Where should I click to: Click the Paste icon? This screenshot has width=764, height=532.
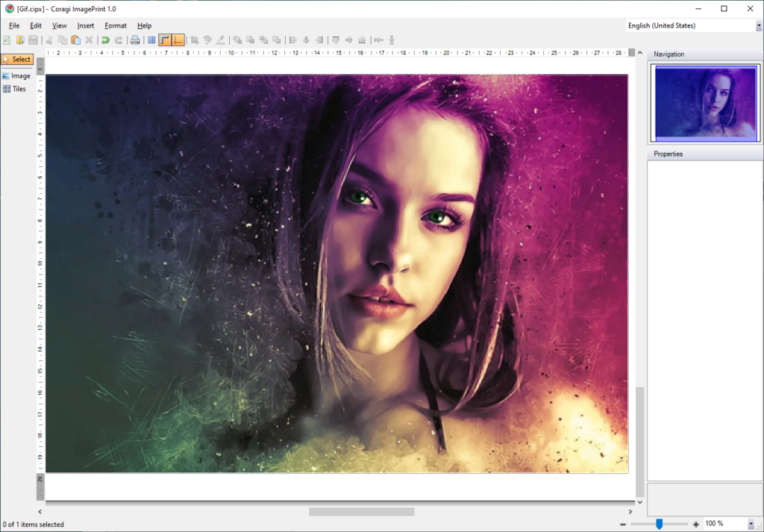click(76, 40)
